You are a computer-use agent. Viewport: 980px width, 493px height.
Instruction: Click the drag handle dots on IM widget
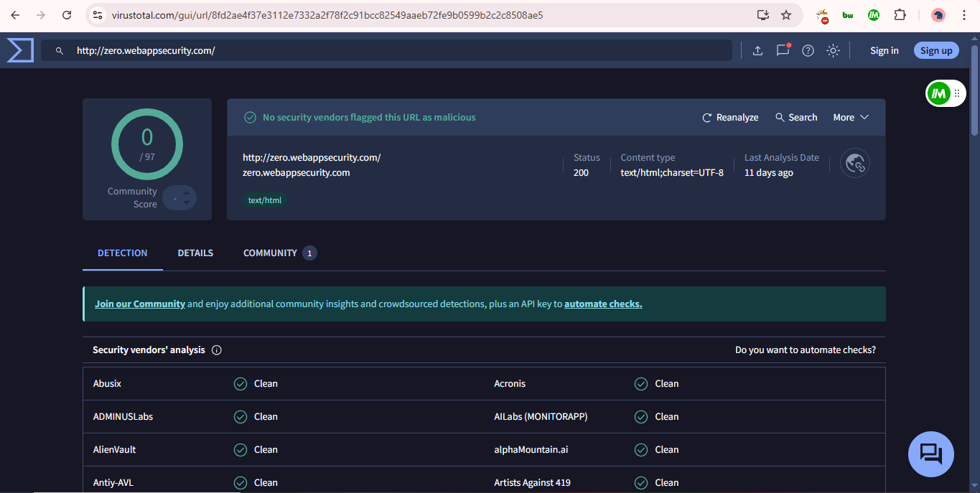point(957,93)
